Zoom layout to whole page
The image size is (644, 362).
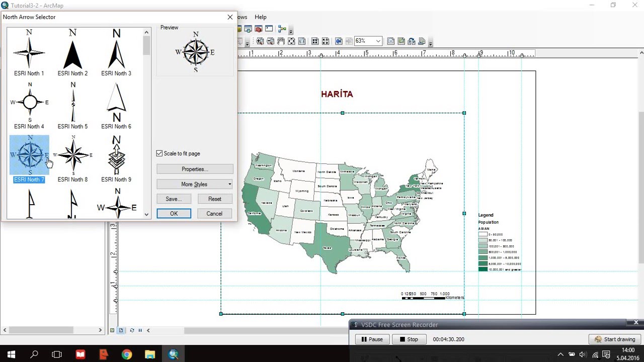[x=291, y=41]
